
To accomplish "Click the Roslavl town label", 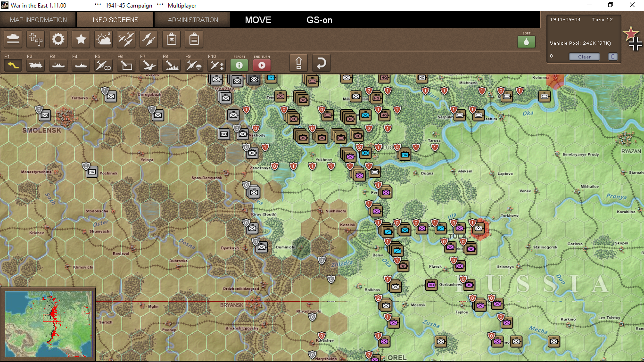I will [121, 254].
